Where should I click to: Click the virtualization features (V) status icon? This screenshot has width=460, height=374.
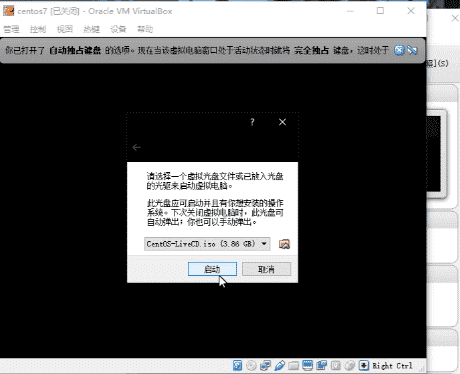tap(335, 366)
